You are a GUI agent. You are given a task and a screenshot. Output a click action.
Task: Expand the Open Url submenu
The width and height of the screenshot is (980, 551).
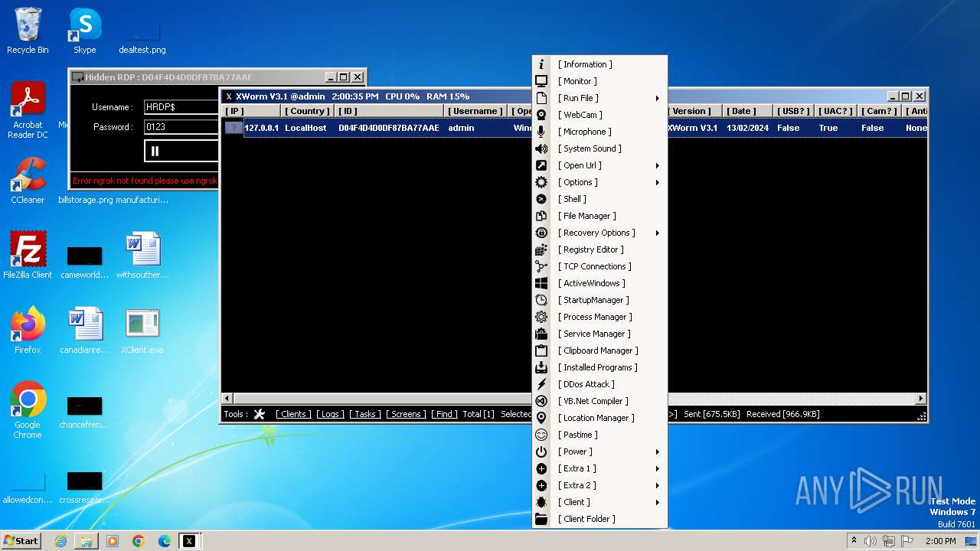(x=658, y=165)
